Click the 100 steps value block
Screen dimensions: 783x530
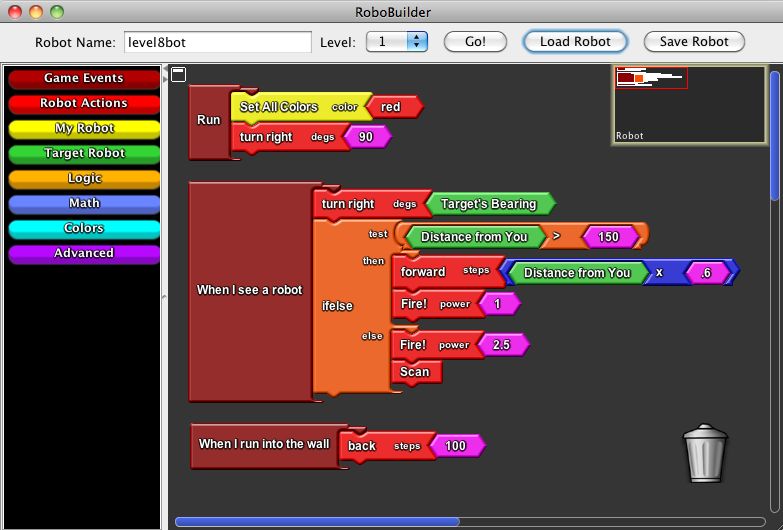pyautogui.click(x=456, y=446)
